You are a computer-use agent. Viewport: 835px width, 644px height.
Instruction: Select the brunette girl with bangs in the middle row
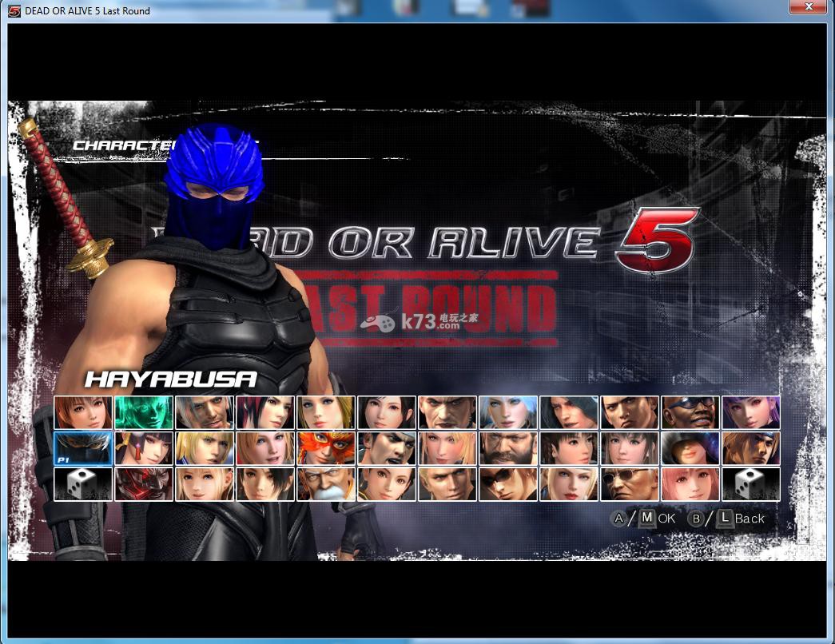tap(630, 448)
